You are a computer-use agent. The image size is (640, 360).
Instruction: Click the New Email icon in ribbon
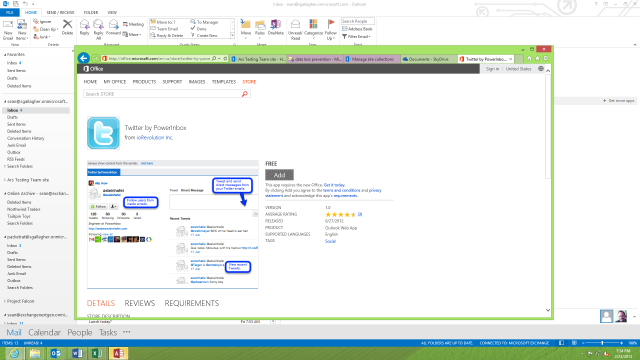pos(8,29)
